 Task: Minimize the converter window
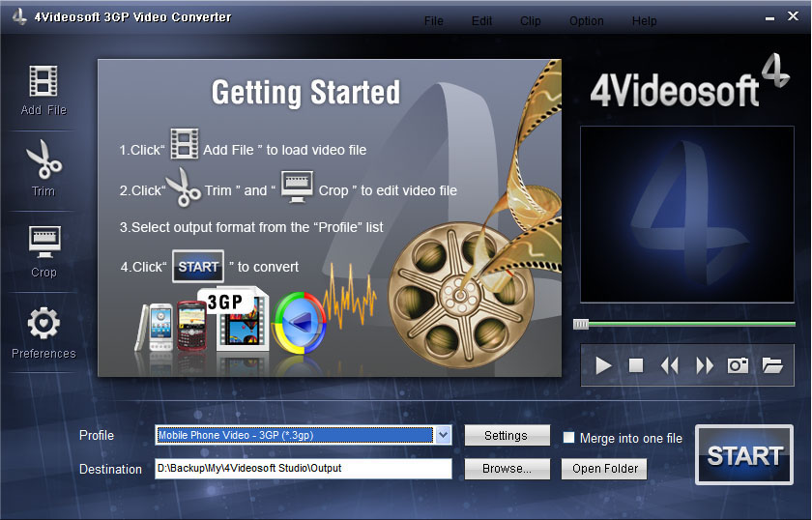pyautogui.click(x=770, y=18)
